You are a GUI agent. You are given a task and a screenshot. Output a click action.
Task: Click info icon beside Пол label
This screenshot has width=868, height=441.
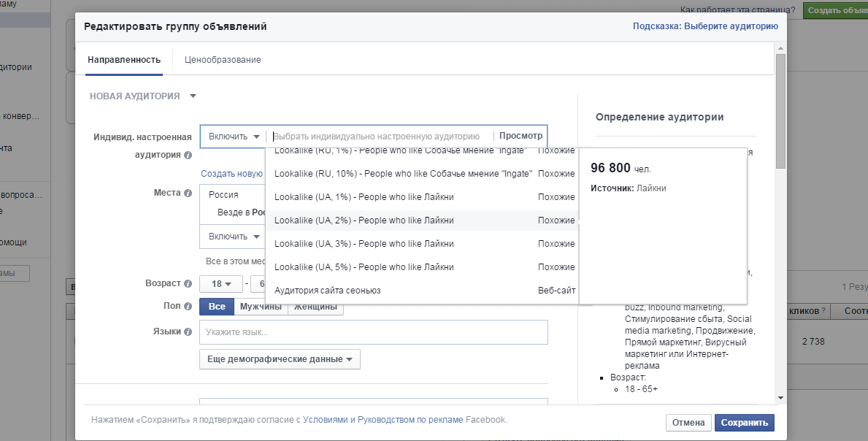(188, 307)
